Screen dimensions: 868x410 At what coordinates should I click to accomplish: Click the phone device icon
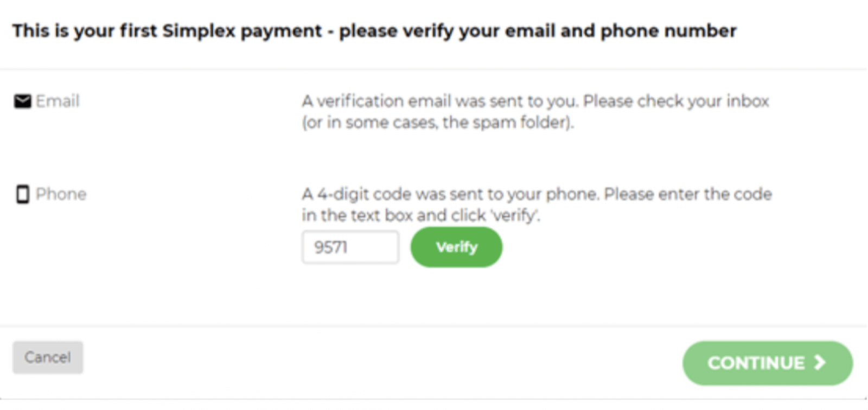(22, 194)
